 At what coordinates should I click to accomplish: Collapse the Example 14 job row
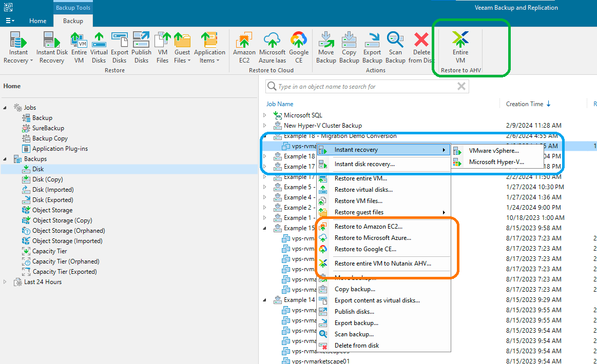pyautogui.click(x=264, y=300)
